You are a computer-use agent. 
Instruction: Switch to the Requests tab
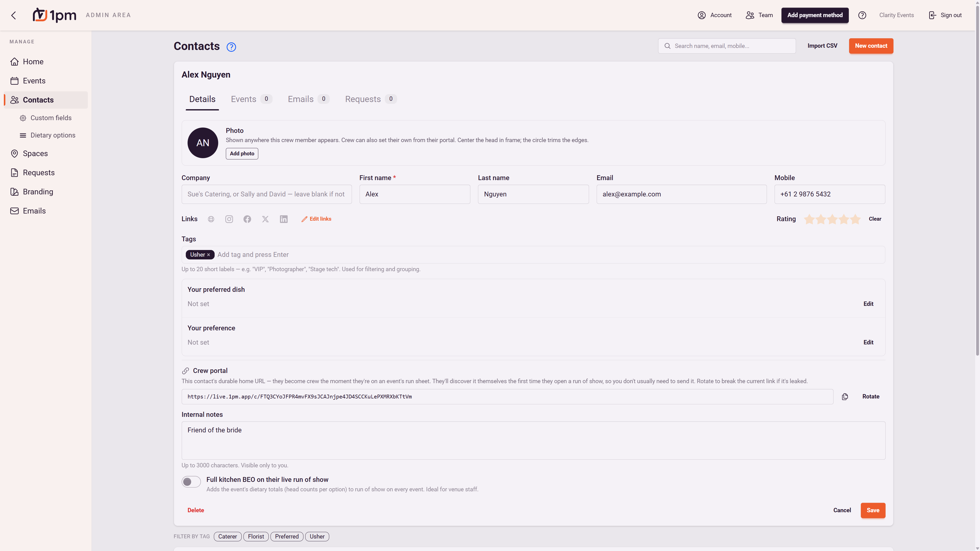(x=371, y=99)
